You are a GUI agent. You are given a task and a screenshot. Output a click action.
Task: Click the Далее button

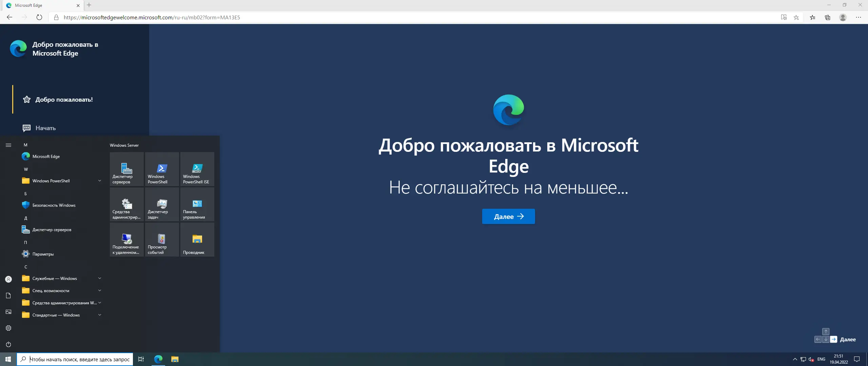click(x=508, y=216)
